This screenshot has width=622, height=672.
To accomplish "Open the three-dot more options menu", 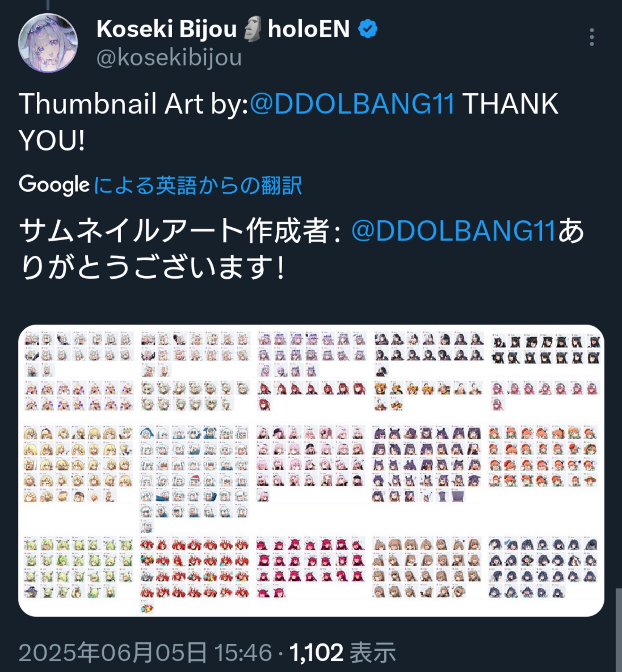I will (592, 37).
